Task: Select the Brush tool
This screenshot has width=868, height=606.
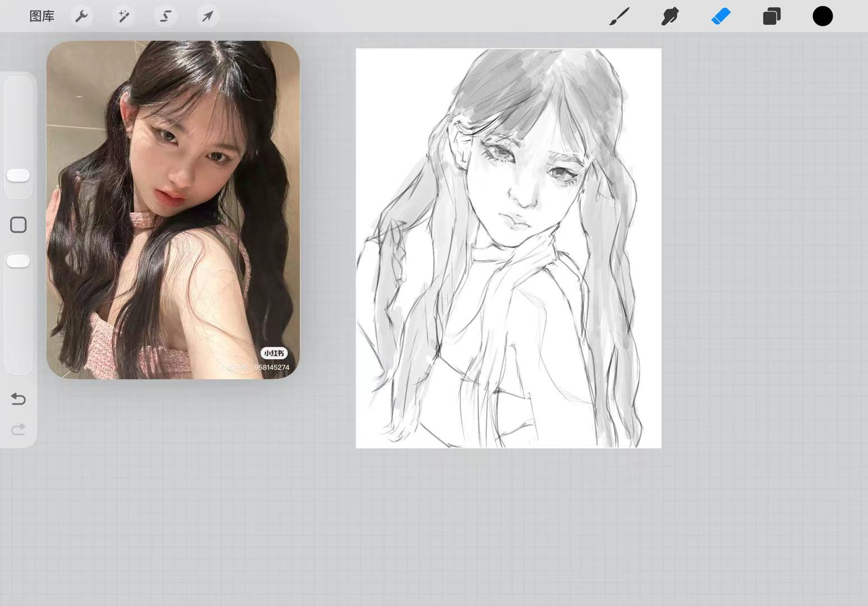Action: [619, 16]
